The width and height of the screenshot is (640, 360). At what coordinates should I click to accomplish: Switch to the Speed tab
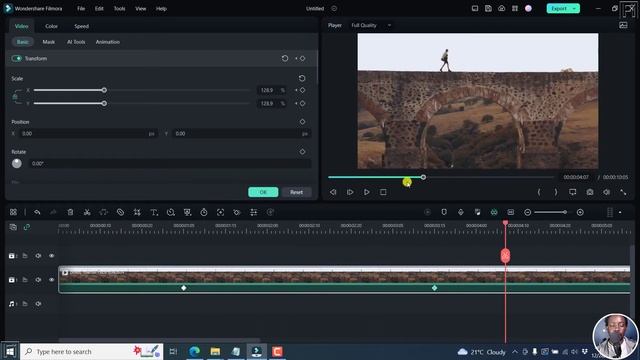click(x=81, y=26)
